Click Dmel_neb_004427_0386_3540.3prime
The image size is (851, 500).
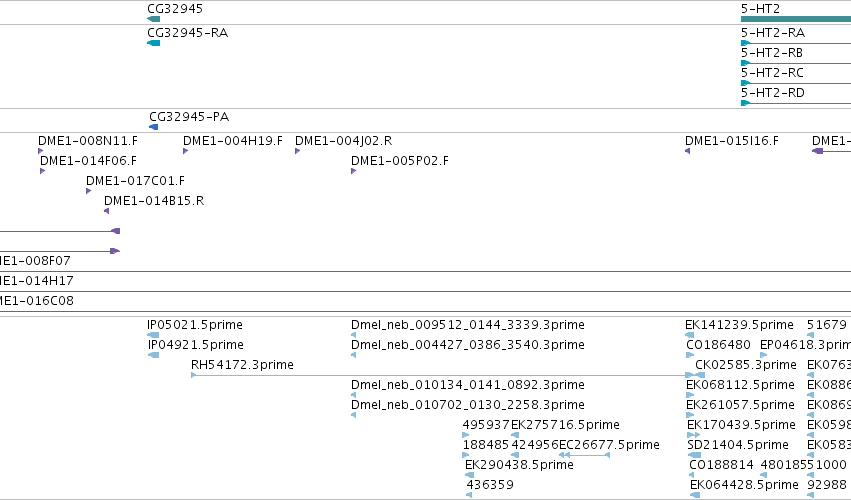pos(468,345)
